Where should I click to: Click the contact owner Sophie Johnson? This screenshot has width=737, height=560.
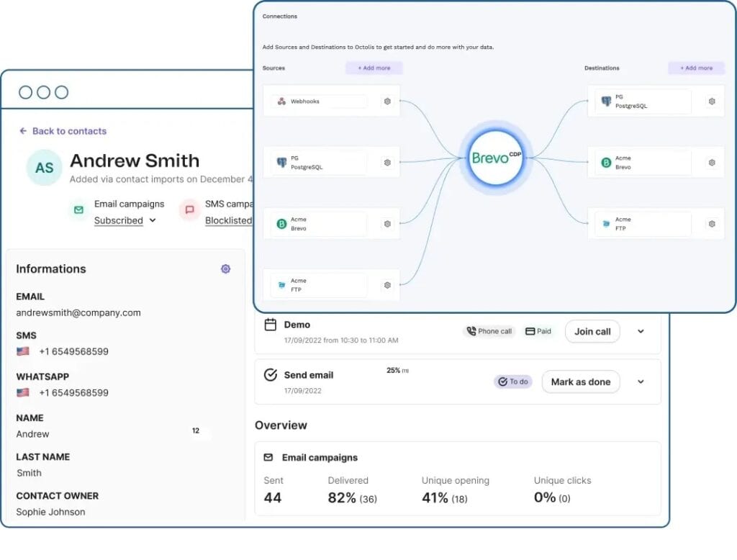tap(51, 512)
